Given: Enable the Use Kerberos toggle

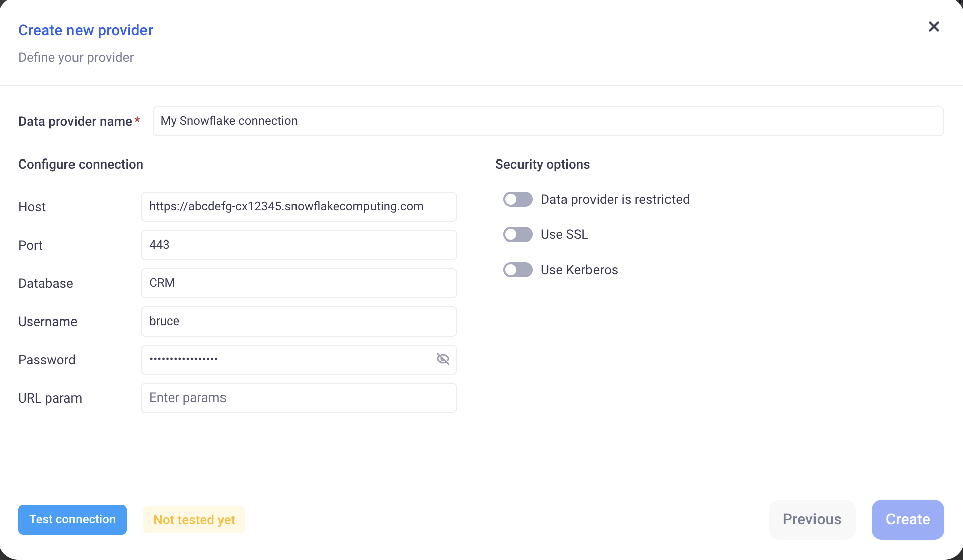Looking at the screenshot, I should [517, 270].
